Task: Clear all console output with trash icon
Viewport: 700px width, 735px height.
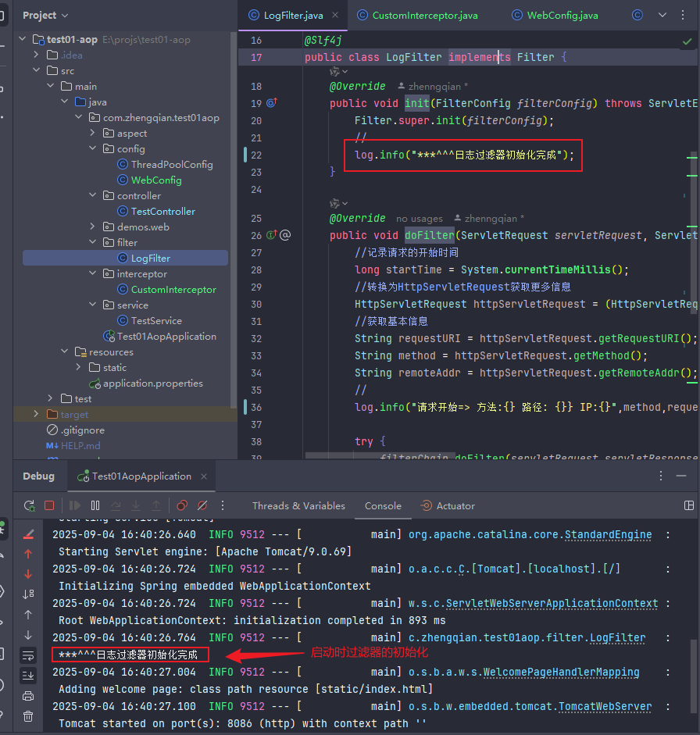Action: 28,716
